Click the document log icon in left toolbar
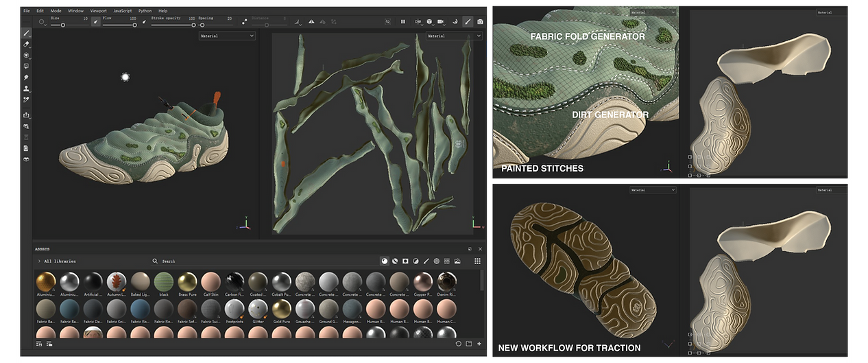This screenshot has height=363, width=868. click(27, 148)
